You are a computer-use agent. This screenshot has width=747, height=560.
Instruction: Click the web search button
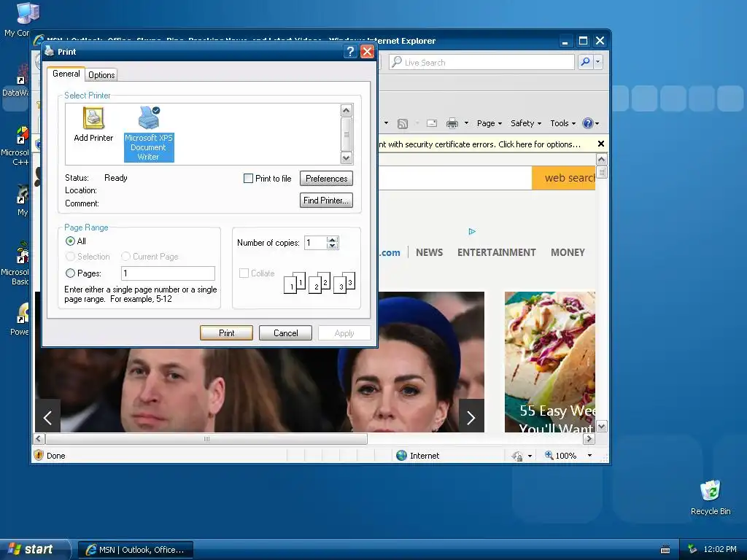[564, 178]
